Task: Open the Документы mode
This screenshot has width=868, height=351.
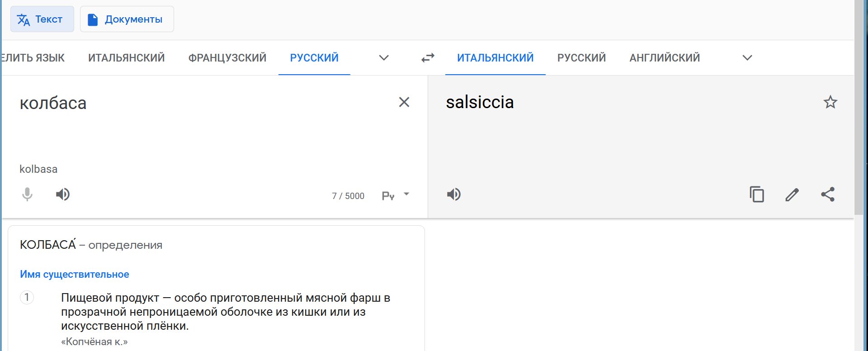Action: (x=127, y=19)
